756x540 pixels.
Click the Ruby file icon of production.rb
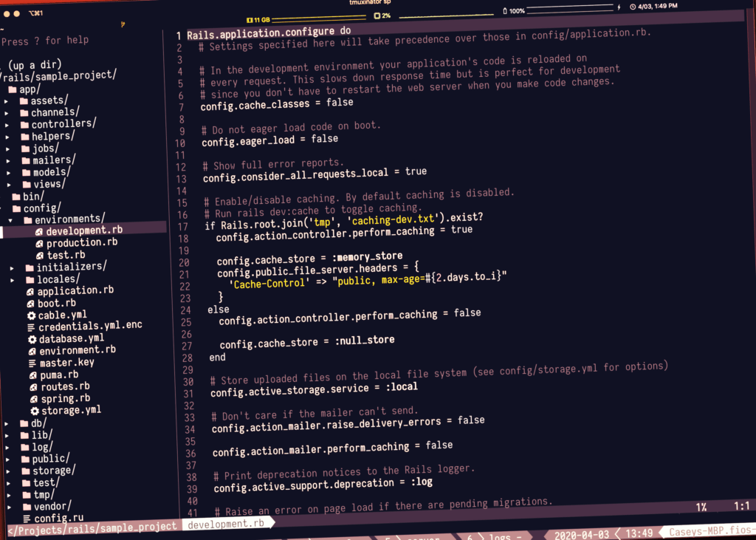pyautogui.click(x=40, y=244)
